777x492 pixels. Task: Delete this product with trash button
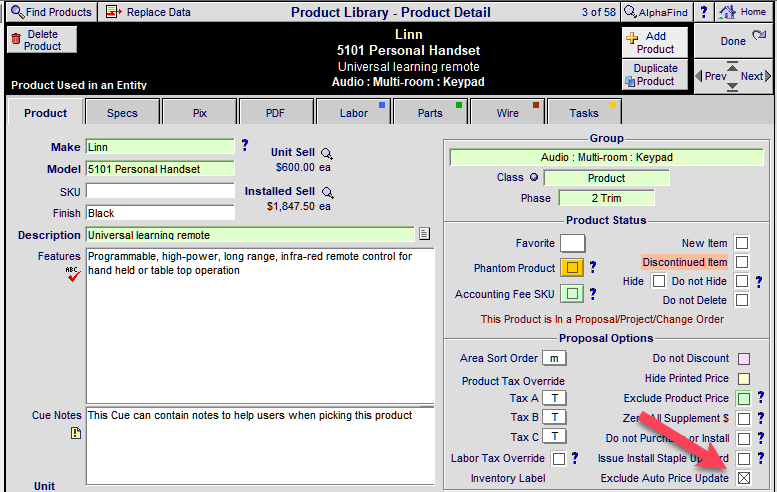point(42,40)
